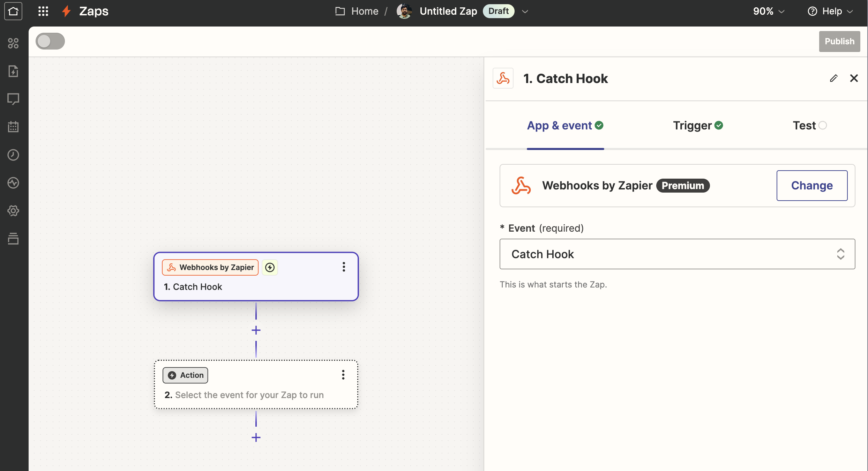Screen dimensions: 868x471
Task: Open the Action step options menu
Action: (x=343, y=375)
